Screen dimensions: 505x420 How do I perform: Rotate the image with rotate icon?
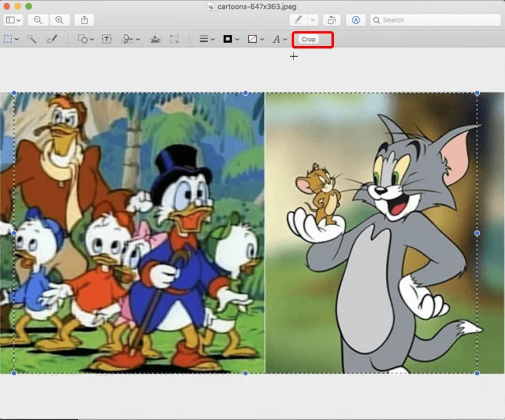point(331,20)
